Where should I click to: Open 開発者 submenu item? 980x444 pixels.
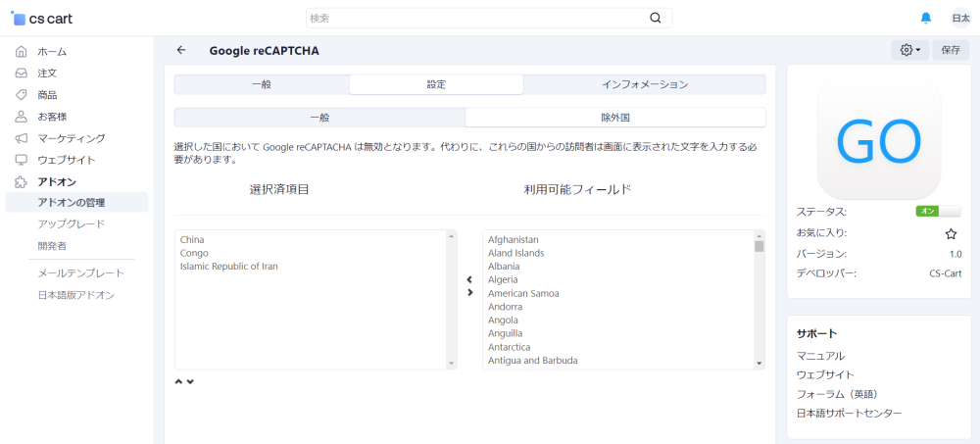(x=52, y=246)
